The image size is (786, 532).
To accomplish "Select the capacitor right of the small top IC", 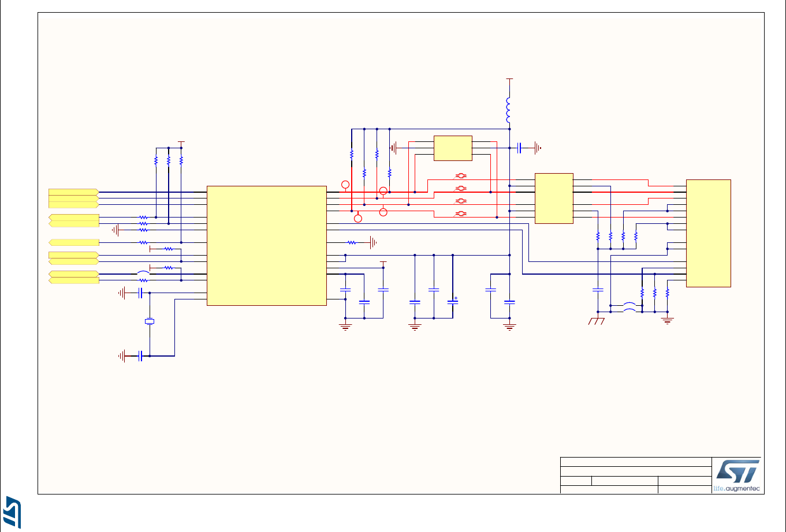I will tap(520, 148).
